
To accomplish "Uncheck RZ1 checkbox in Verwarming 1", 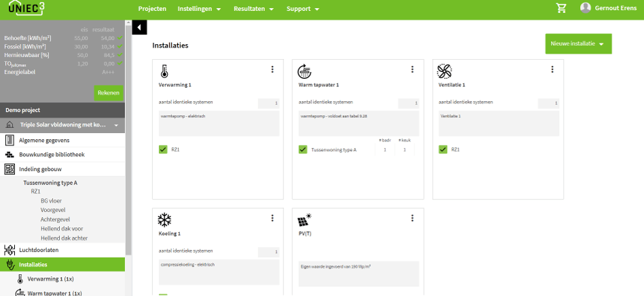I will point(163,149).
